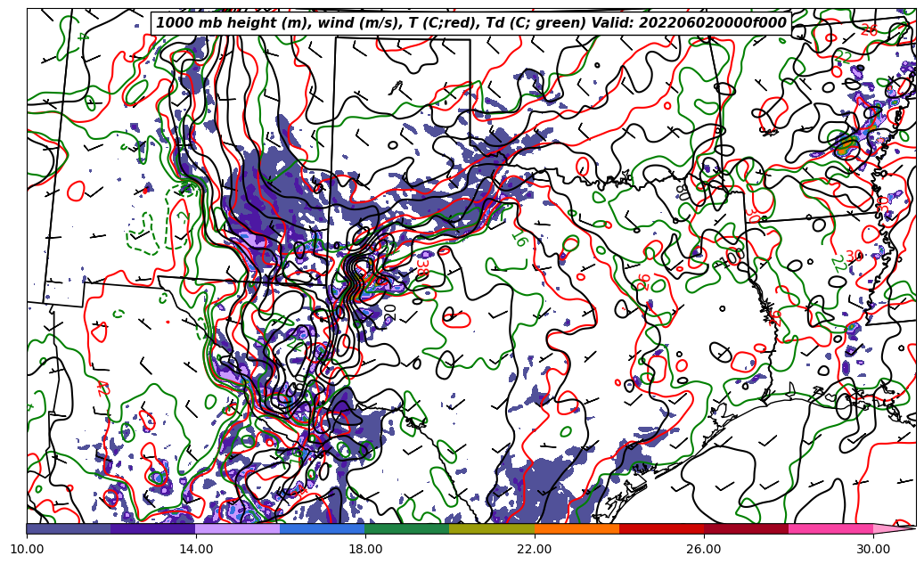Pick the orange 22–24 colorbar segment

point(576,528)
